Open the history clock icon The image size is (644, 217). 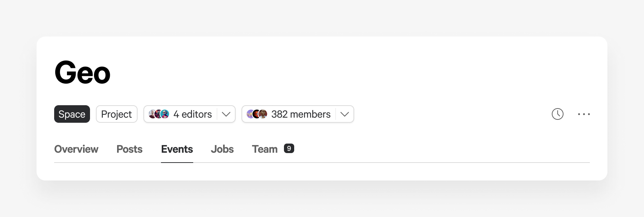(x=557, y=114)
